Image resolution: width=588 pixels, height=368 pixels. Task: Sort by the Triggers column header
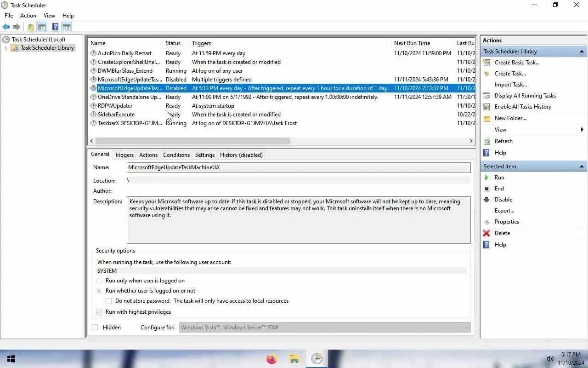click(290, 43)
